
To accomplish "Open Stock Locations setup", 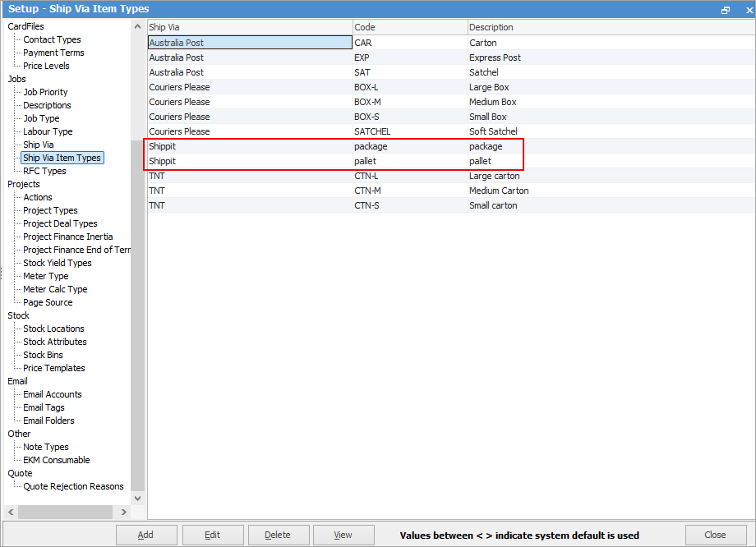I will click(x=54, y=329).
